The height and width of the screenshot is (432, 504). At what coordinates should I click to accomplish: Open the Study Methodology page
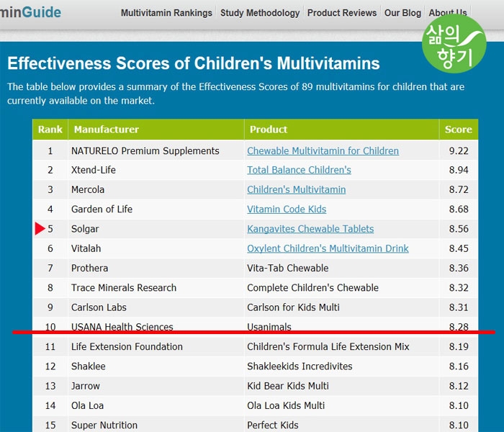[260, 13]
